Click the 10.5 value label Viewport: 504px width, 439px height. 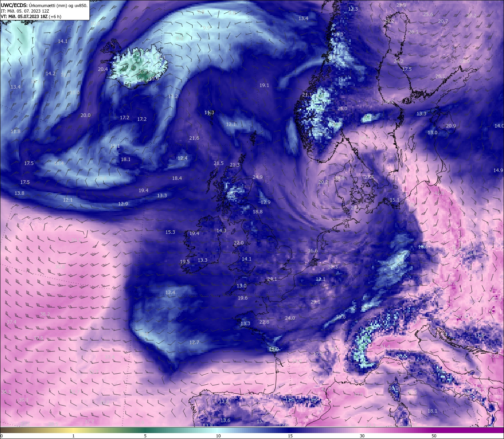coord(402,356)
